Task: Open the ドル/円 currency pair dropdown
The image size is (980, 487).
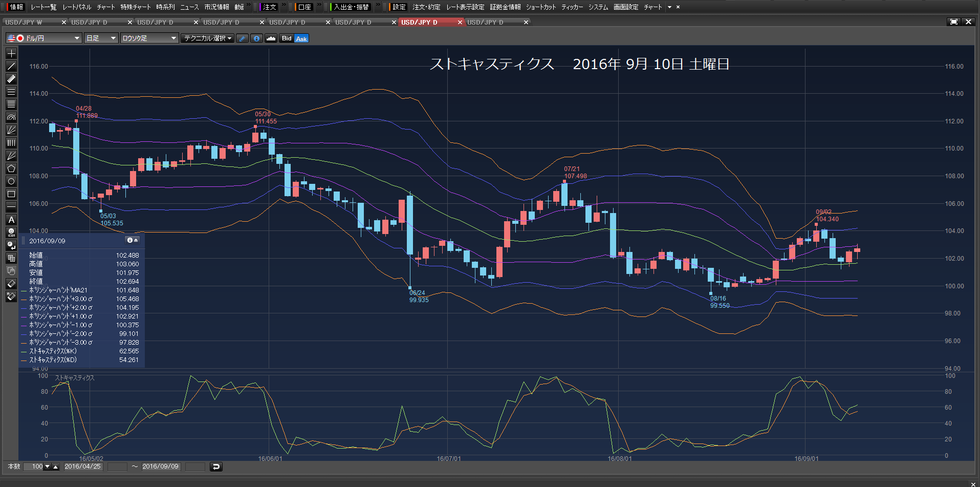Action: 43,38
